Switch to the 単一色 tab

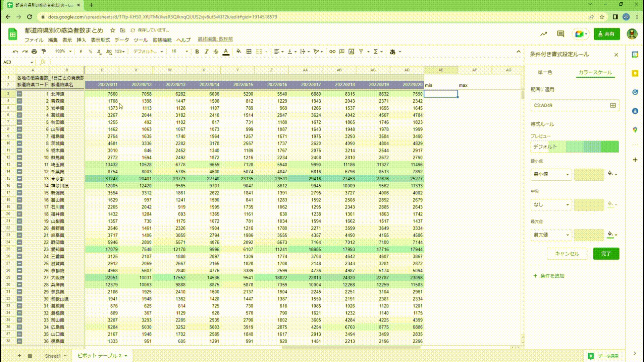click(545, 72)
